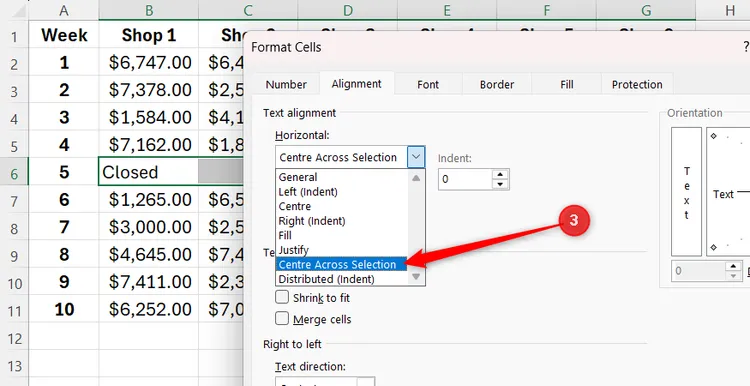The height and width of the screenshot is (386, 750).
Task: Select the vertical Text orientation box
Action: click(x=686, y=192)
